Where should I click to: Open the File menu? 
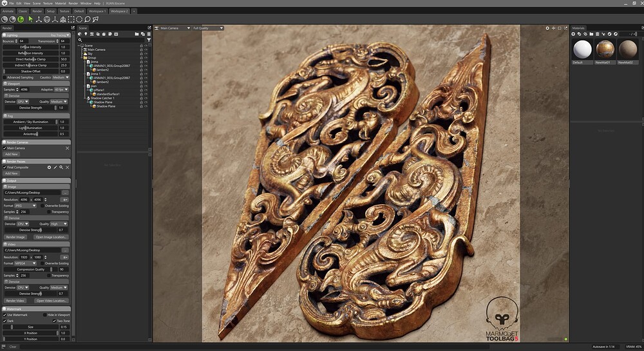click(x=12, y=3)
